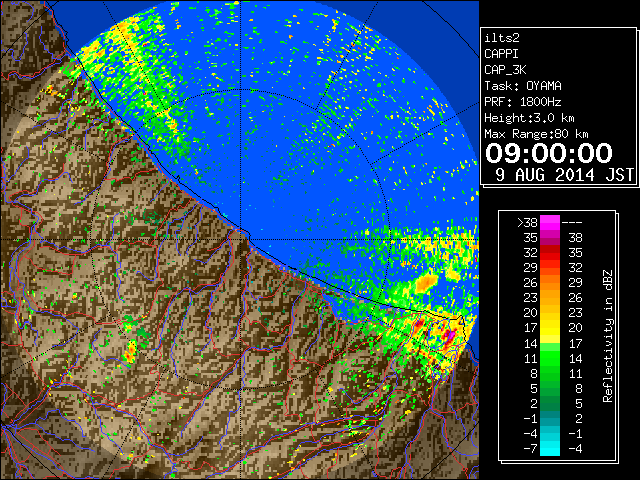Select the "Height:3.0 km" line
Screen dimensions: 640x480
point(529,118)
